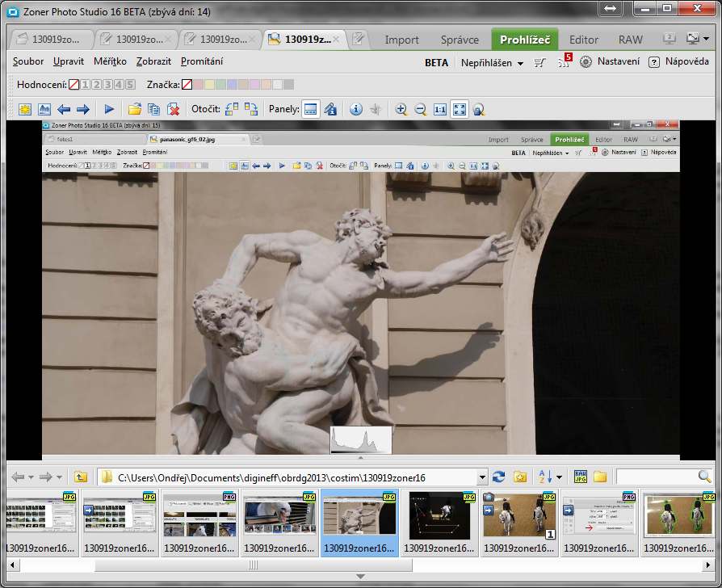722x588 pixels.
Task: Click the zoom out magnifier icon
Action: [420, 109]
